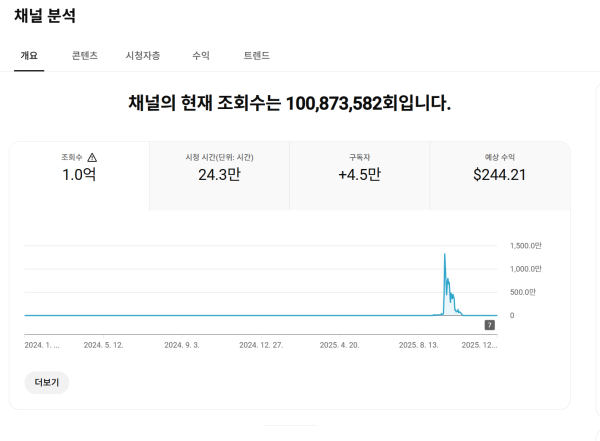Click the warning triangle icon beside 조회수

(x=92, y=157)
